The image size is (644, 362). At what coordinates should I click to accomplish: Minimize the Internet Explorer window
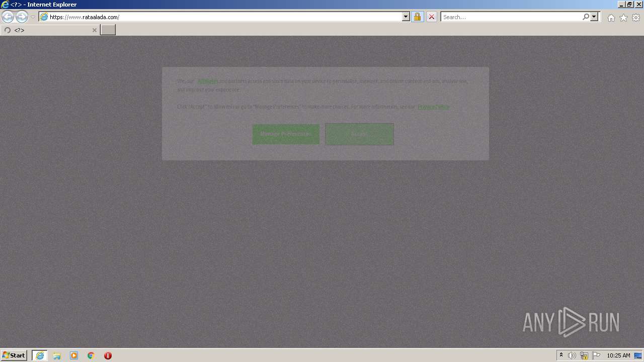[x=620, y=5]
